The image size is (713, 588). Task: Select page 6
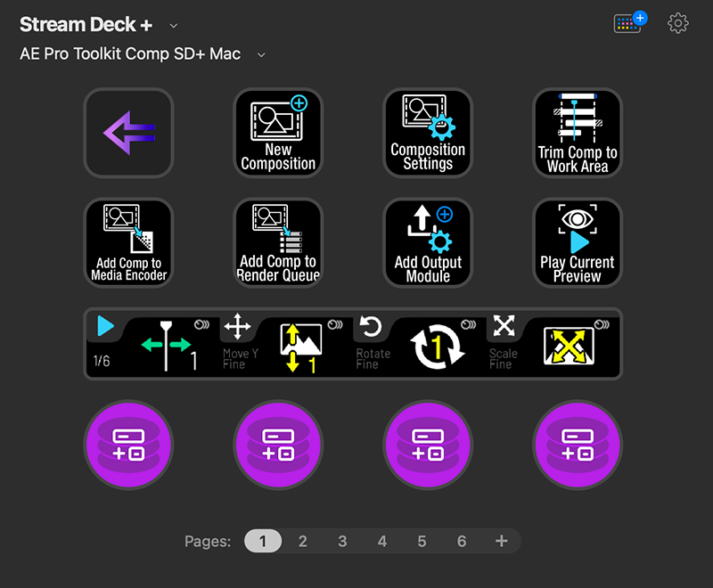coord(462,541)
